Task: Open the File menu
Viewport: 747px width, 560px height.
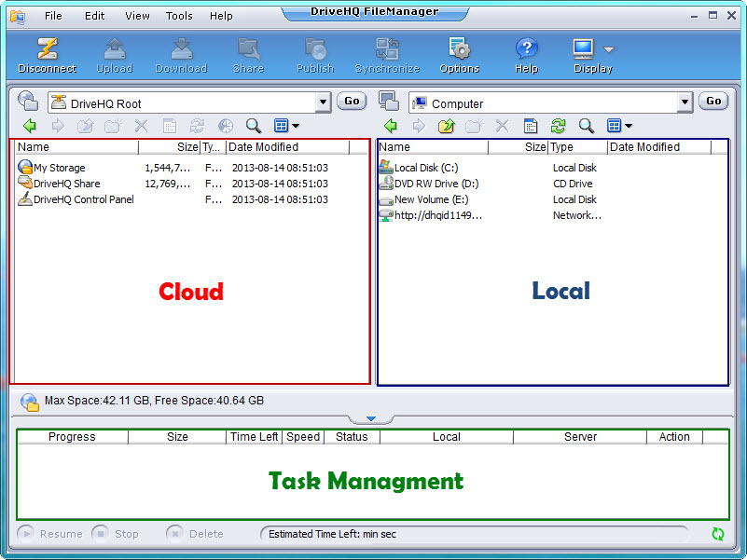Action: coord(53,16)
